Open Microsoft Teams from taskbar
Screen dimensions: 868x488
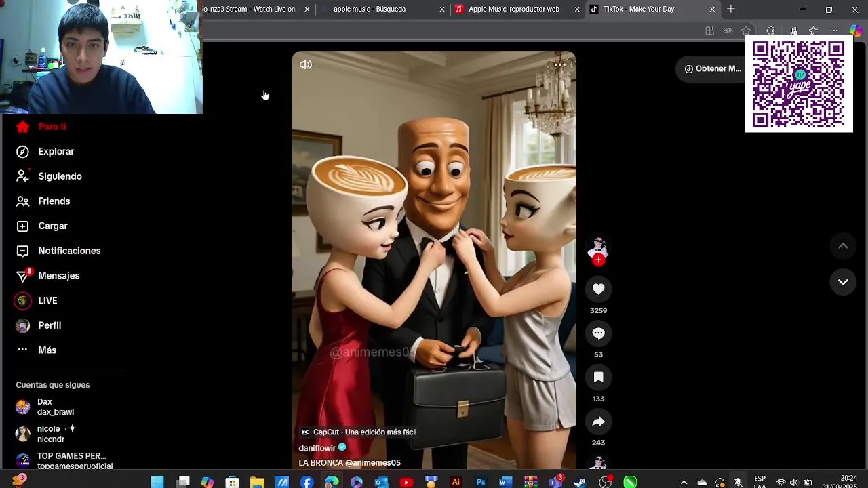click(x=555, y=482)
